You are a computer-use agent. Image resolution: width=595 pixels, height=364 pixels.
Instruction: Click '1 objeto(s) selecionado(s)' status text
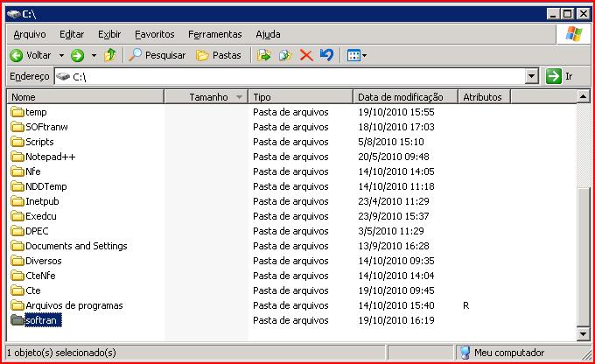61,353
